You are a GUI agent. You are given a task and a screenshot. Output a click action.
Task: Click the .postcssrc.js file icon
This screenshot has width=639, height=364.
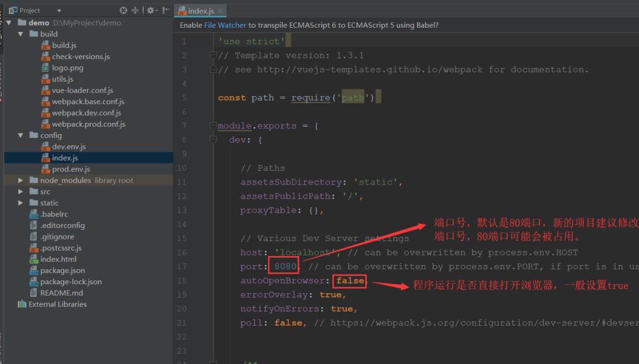click(34, 248)
